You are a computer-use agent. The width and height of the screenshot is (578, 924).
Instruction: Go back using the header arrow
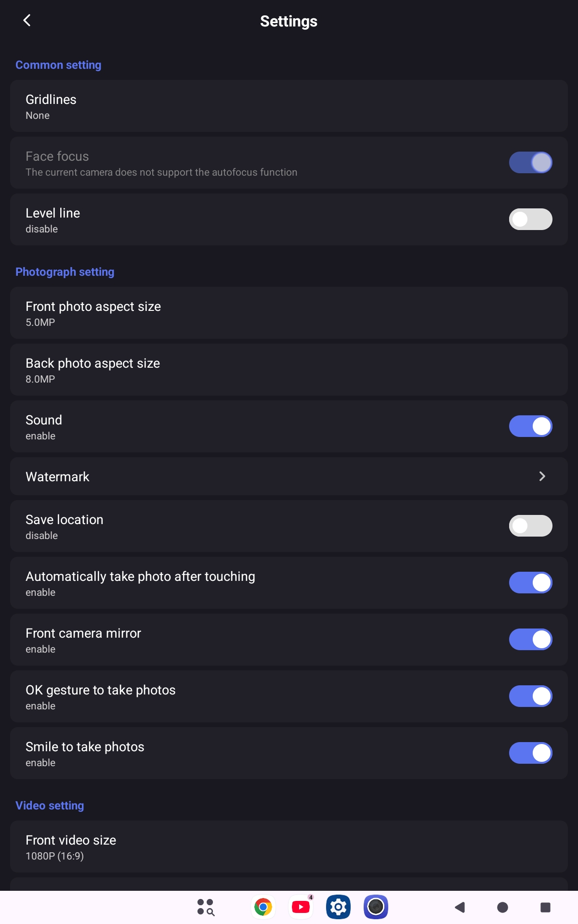tap(27, 20)
